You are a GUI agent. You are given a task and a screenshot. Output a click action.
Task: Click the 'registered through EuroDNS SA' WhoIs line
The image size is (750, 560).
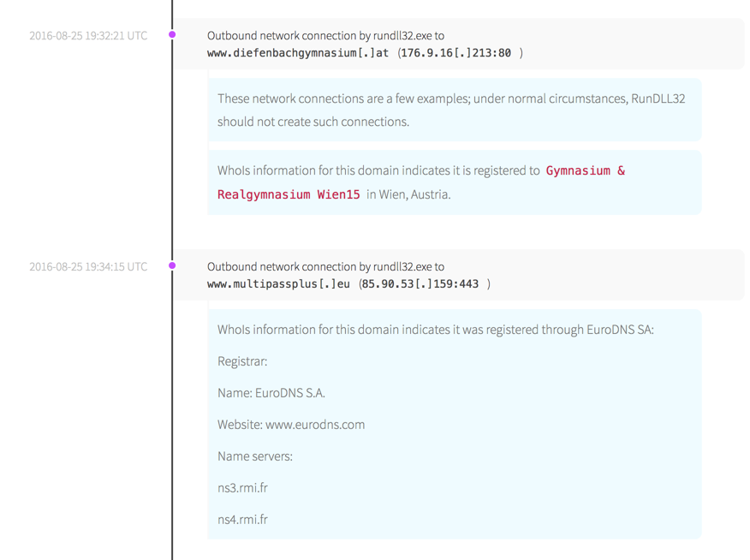coord(435,330)
